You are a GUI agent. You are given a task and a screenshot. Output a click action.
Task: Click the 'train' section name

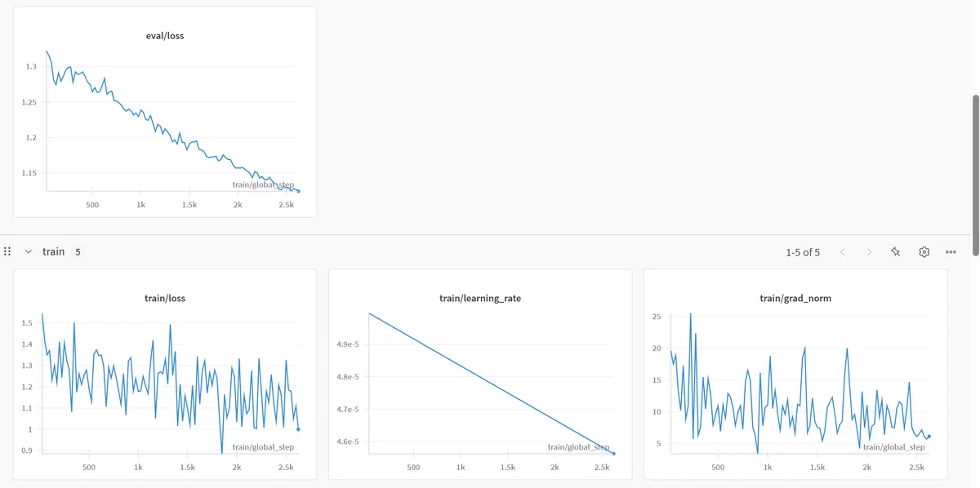pos(54,252)
